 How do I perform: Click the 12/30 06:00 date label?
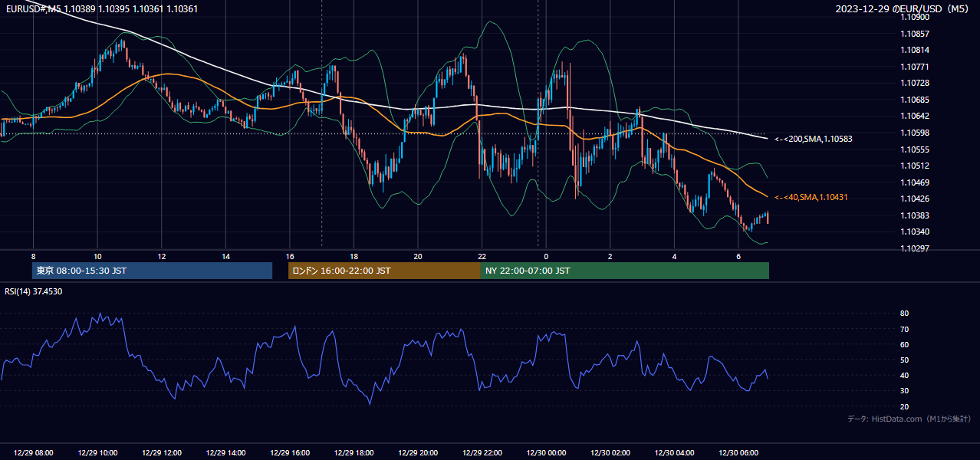coord(738,453)
